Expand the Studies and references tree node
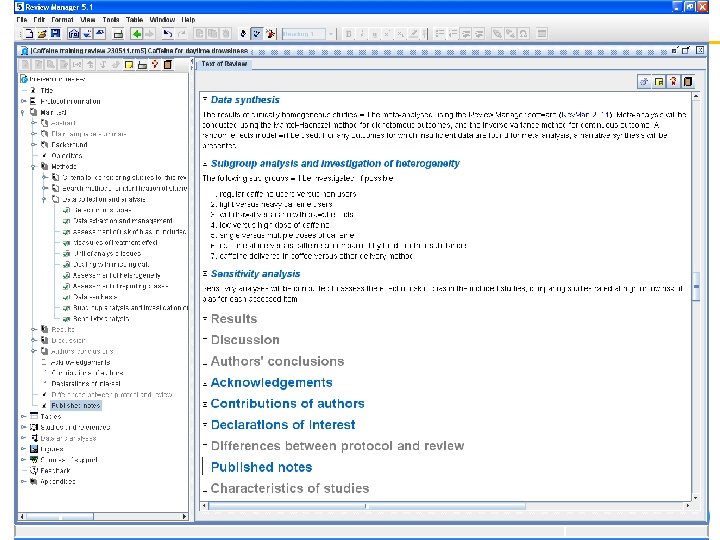This screenshot has width=720, height=540. 23,427
